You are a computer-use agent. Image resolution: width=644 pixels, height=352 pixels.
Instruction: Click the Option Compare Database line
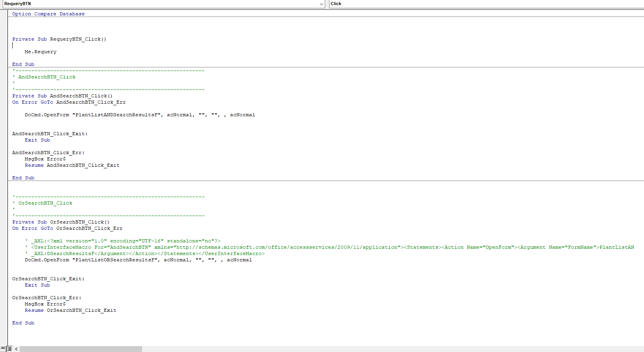tap(48, 14)
